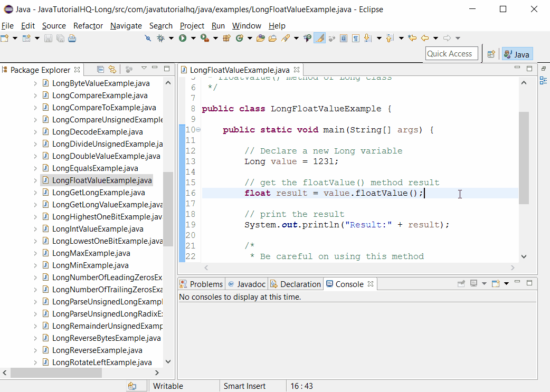Open the Java perspective button at top right

point(517,54)
